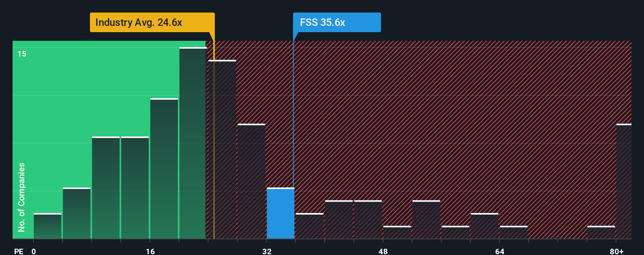Click the FSS 35.6x label

[x=337, y=22]
